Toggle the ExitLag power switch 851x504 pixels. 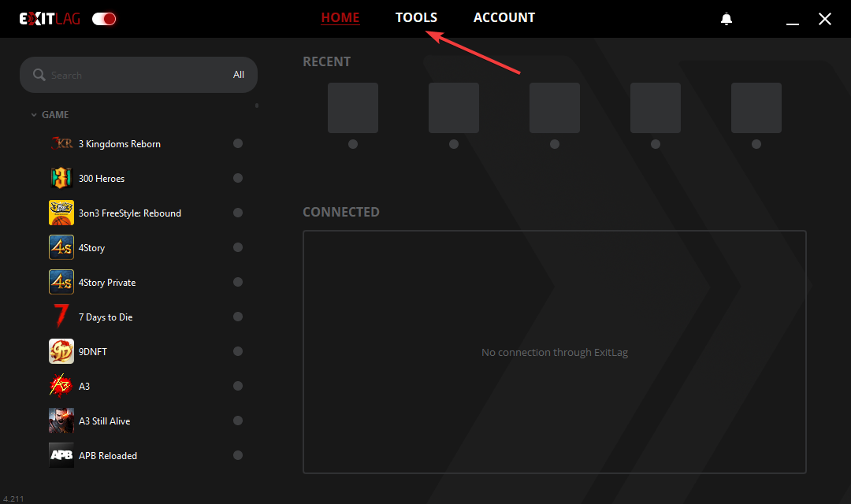[x=104, y=19]
